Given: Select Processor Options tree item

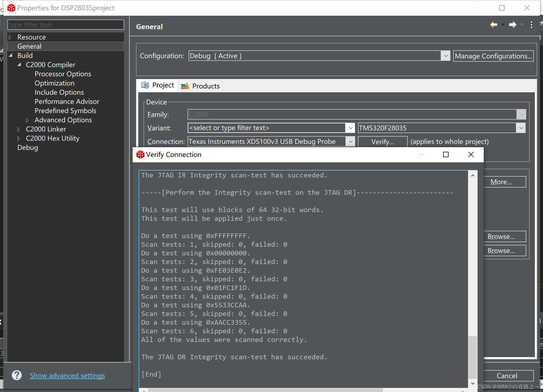Looking at the screenshot, I should point(63,74).
